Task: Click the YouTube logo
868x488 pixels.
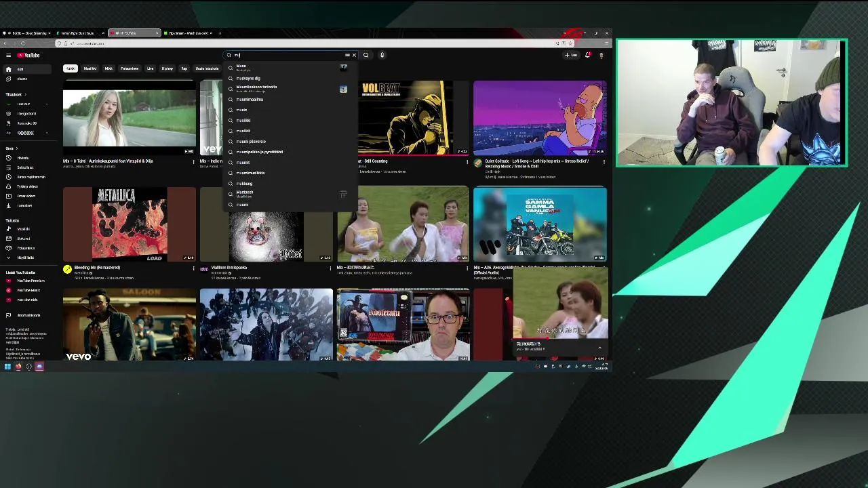Action: [x=28, y=55]
